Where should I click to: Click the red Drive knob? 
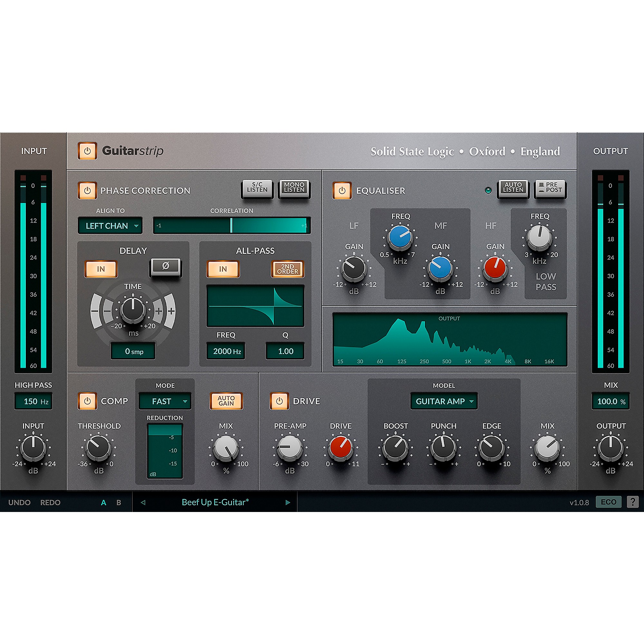click(340, 447)
